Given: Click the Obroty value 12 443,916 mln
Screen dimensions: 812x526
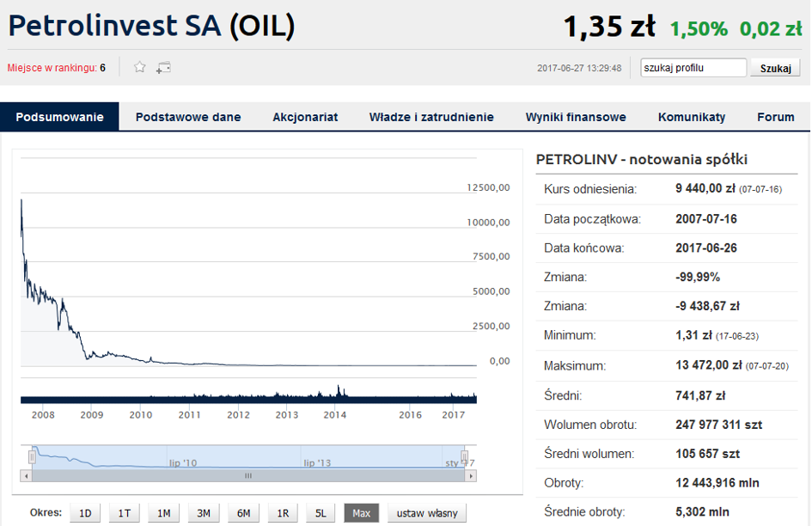Looking at the screenshot, I should click(x=717, y=482).
